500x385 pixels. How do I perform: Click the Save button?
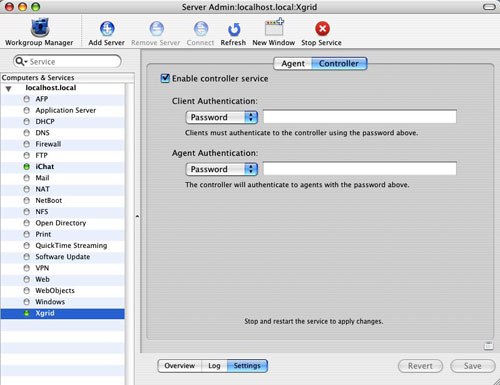click(473, 366)
